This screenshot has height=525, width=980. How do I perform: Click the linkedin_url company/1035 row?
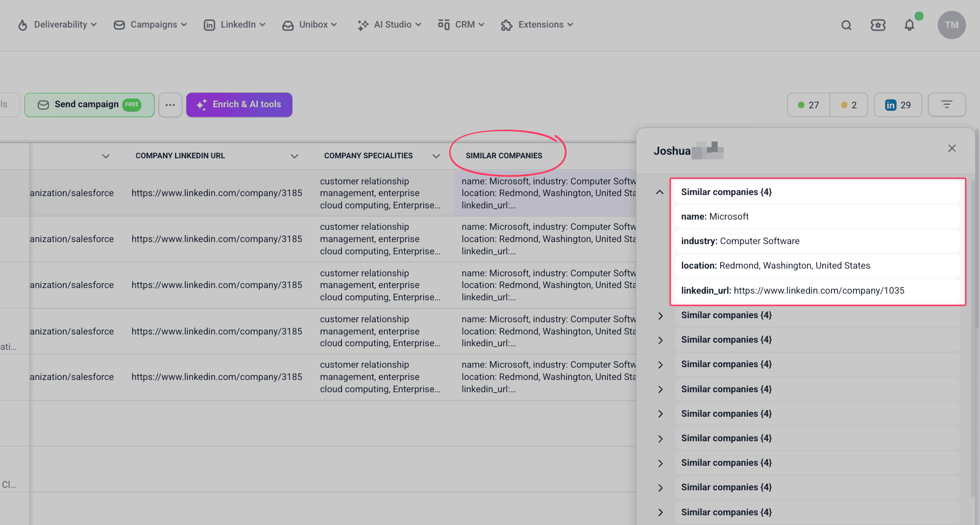tap(818, 291)
